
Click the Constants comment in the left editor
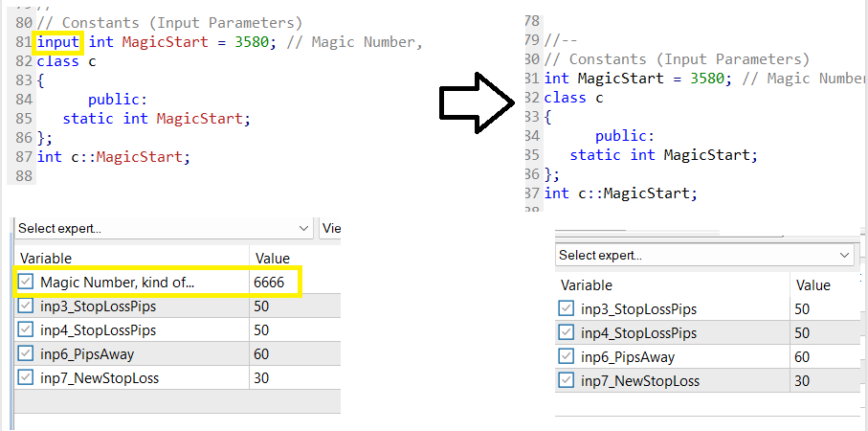169,23
